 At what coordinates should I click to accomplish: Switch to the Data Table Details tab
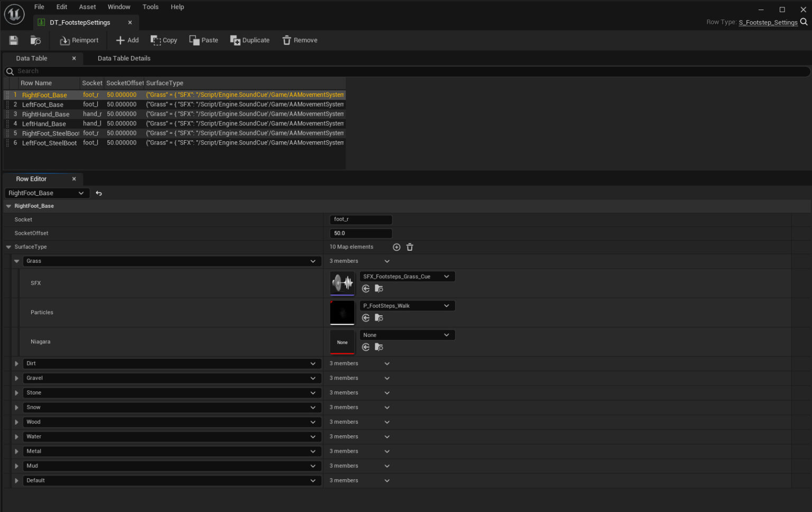(x=124, y=58)
